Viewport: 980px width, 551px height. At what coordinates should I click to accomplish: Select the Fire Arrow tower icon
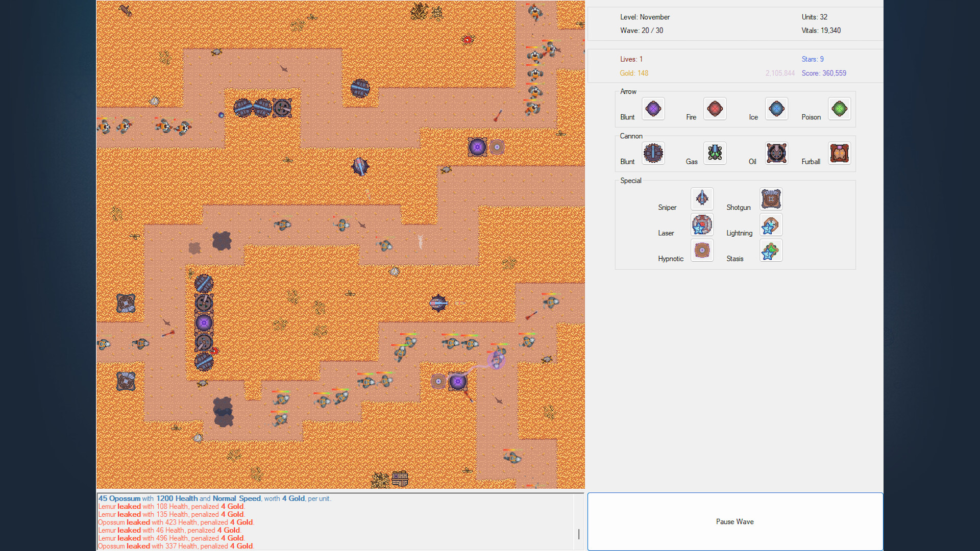tap(715, 109)
